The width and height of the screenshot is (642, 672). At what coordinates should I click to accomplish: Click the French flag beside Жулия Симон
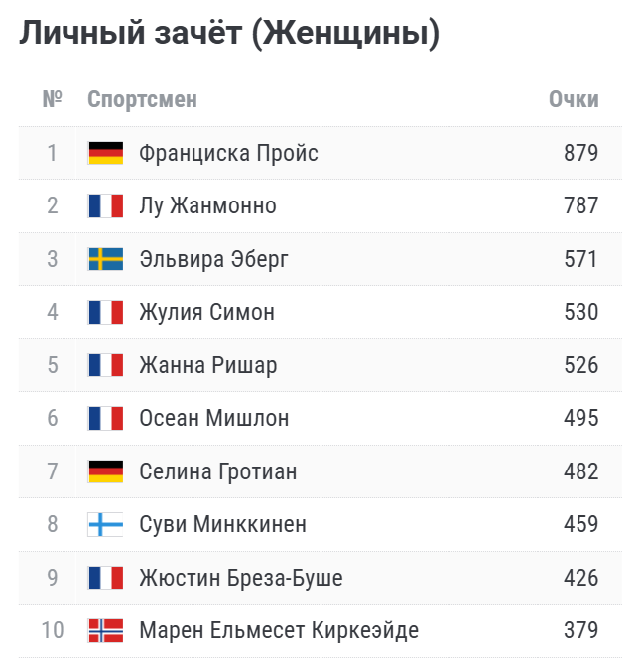tap(105, 313)
